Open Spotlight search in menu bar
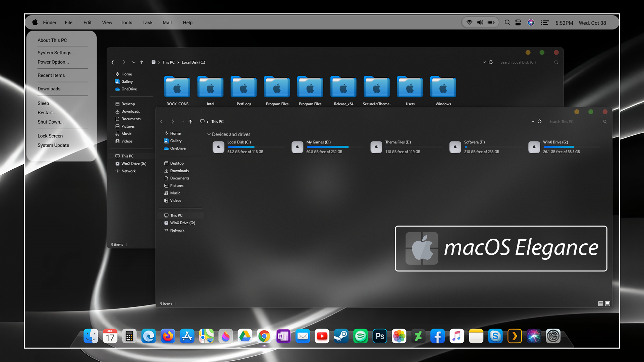 click(507, 23)
